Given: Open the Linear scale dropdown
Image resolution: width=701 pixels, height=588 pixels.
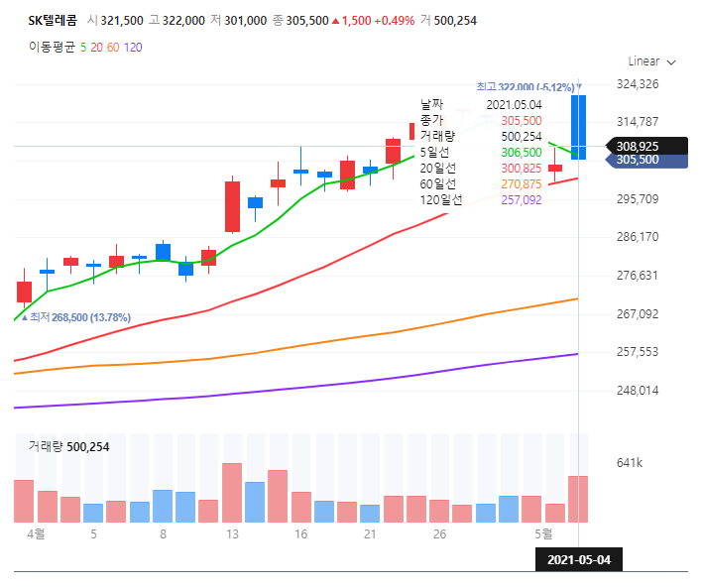Looking at the screenshot, I should [x=651, y=61].
